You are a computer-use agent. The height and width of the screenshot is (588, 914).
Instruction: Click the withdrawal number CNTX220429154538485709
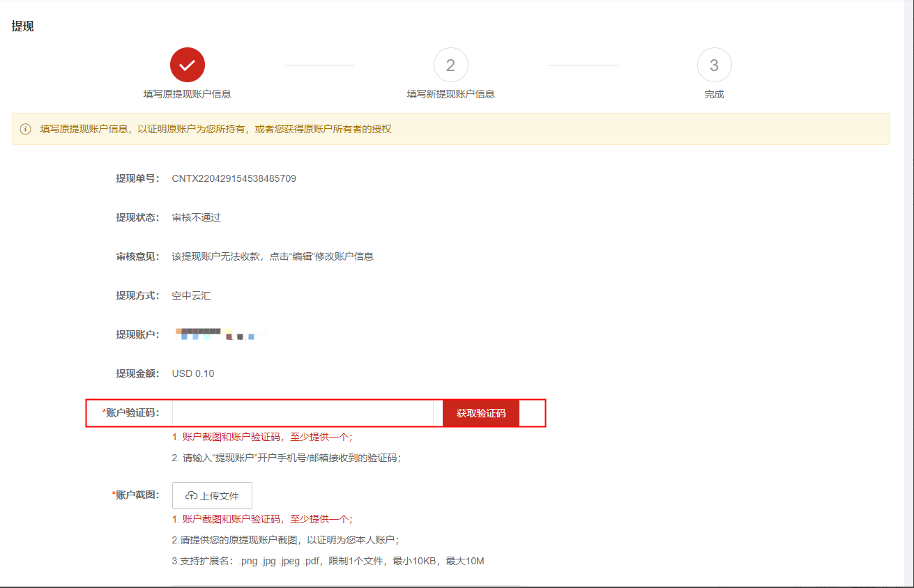pyautogui.click(x=234, y=178)
